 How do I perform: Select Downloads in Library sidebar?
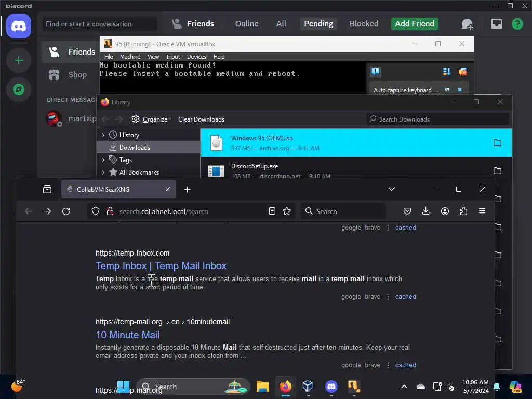(149, 147)
